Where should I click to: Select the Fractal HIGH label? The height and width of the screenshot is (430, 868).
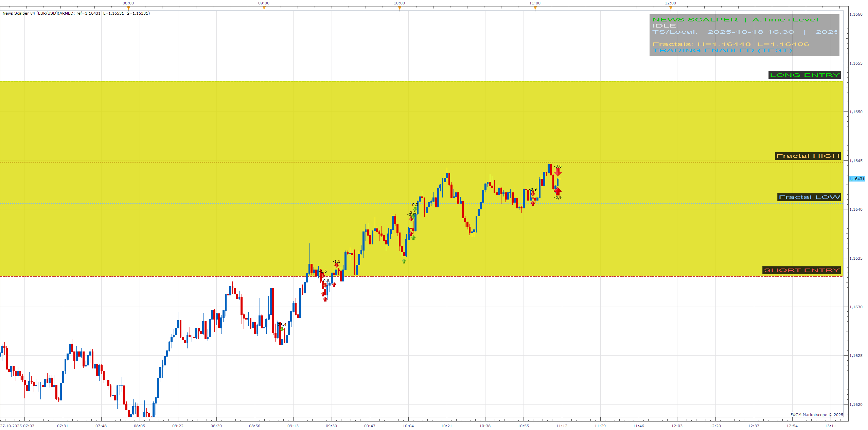click(x=808, y=156)
